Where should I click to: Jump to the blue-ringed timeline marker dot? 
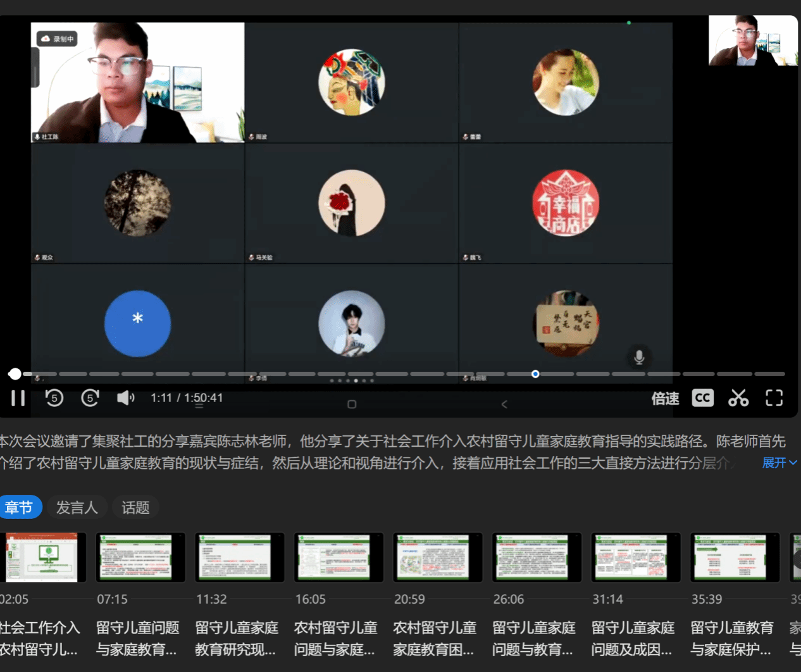coord(535,374)
